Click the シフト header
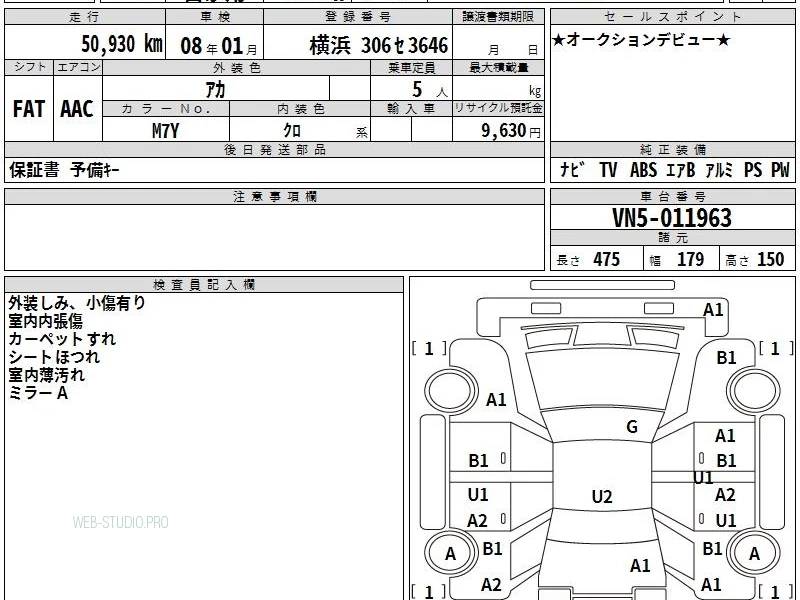This screenshot has width=800, height=600. [30, 67]
